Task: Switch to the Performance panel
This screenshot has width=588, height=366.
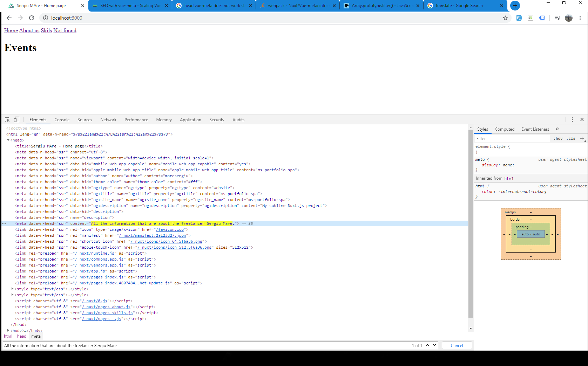Action: click(136, 120)
